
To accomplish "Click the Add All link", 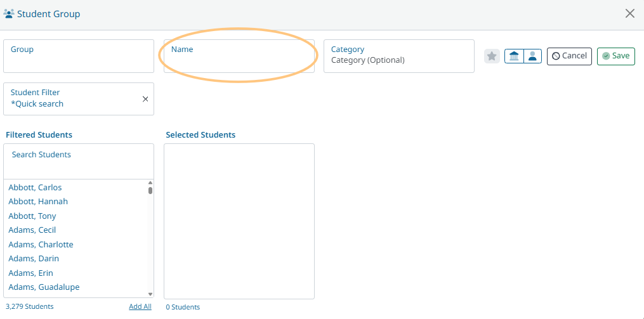I will [x=140, y=307].
